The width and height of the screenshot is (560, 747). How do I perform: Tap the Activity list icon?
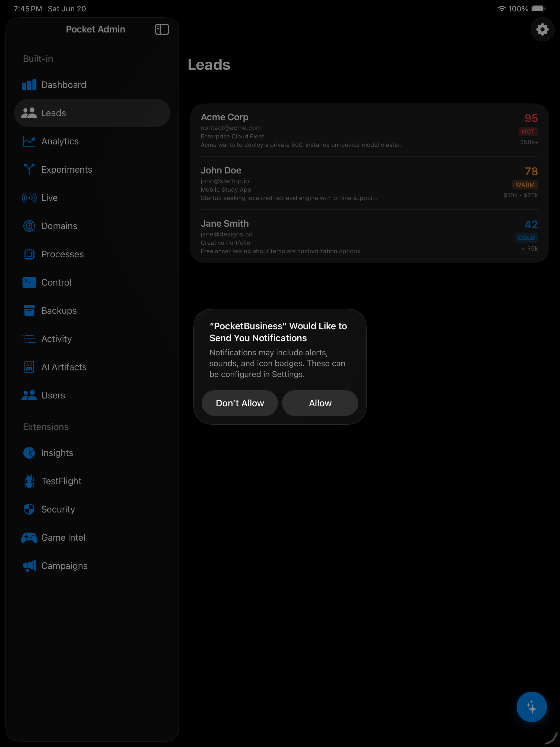point(29,339)
